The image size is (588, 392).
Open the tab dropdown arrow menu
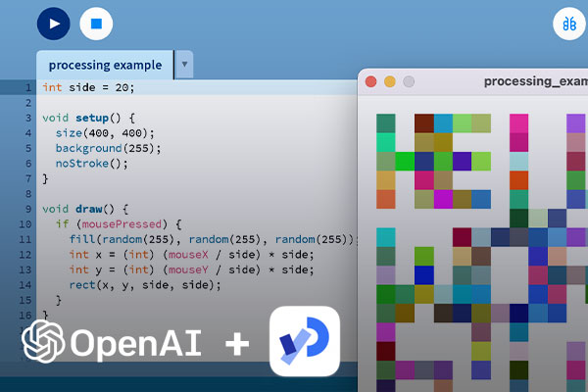[184, 64]
